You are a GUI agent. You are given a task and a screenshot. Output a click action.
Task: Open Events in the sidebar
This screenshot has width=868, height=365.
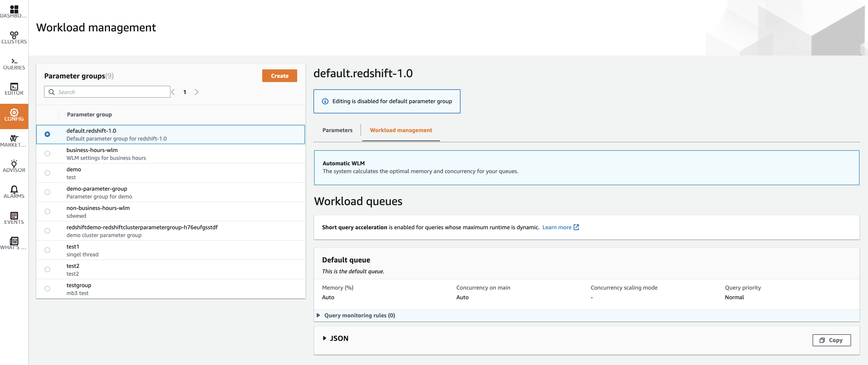click(14, 218)
